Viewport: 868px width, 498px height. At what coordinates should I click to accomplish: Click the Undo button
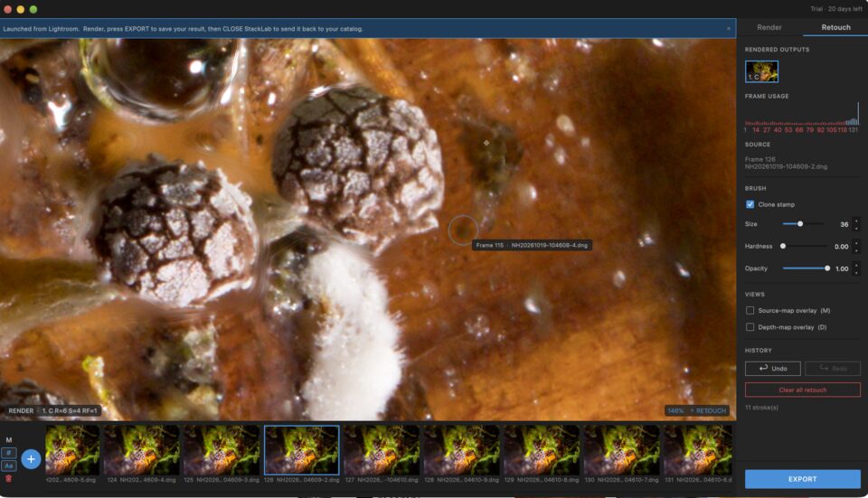773,369
